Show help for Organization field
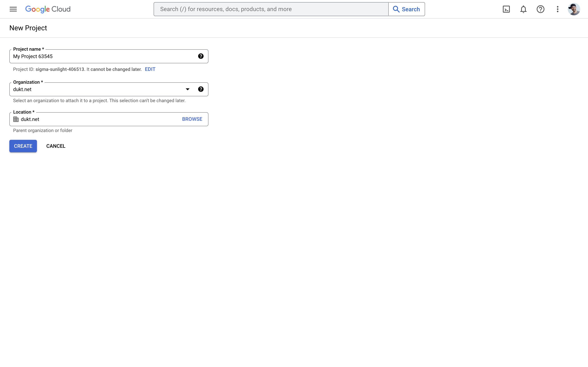The height and width of the screenshot is (367, 588). (x=201, y=89)
